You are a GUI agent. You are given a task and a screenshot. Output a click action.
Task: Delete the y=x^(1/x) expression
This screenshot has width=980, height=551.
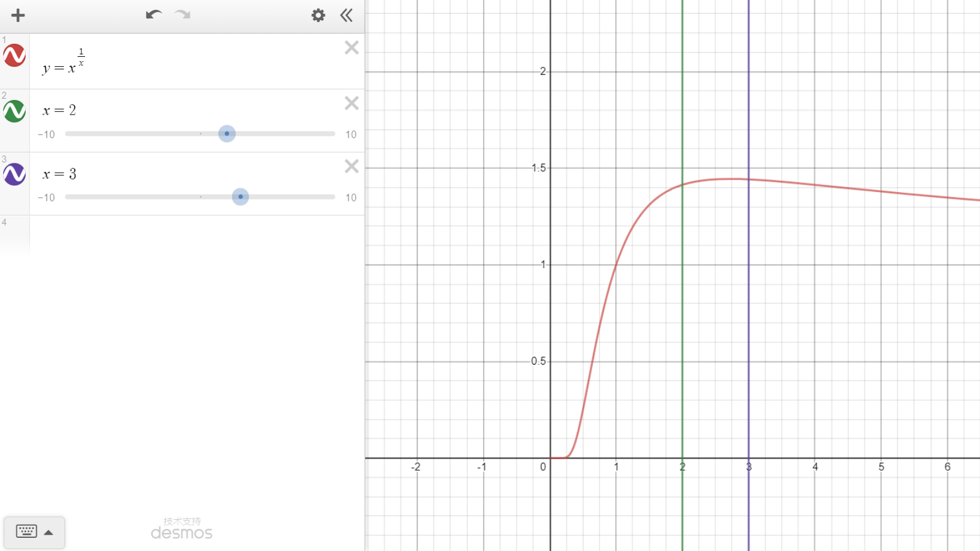[x=351, y=48]
